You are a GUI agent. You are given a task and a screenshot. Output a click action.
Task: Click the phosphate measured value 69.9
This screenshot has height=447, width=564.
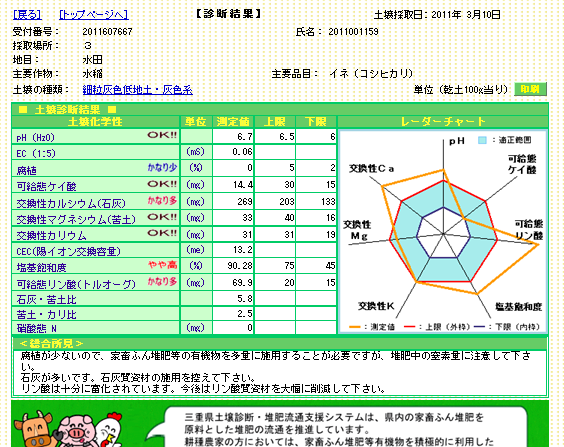point(242,282)
